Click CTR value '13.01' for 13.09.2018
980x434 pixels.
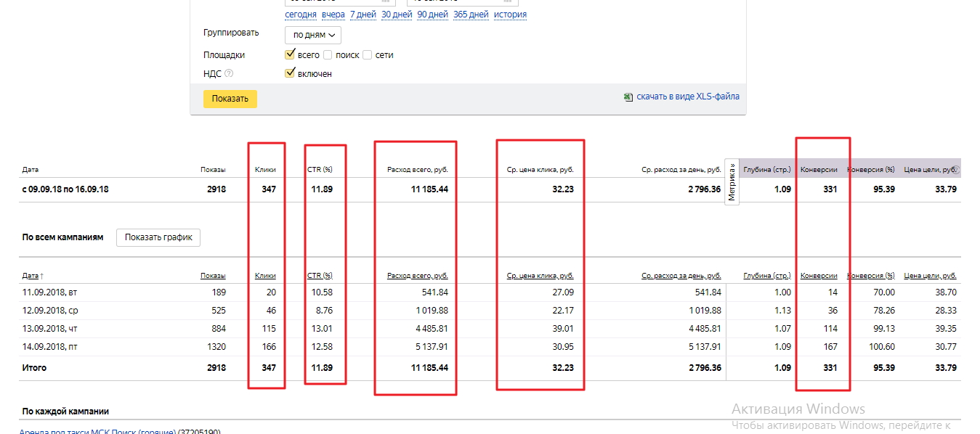[321, 329]
